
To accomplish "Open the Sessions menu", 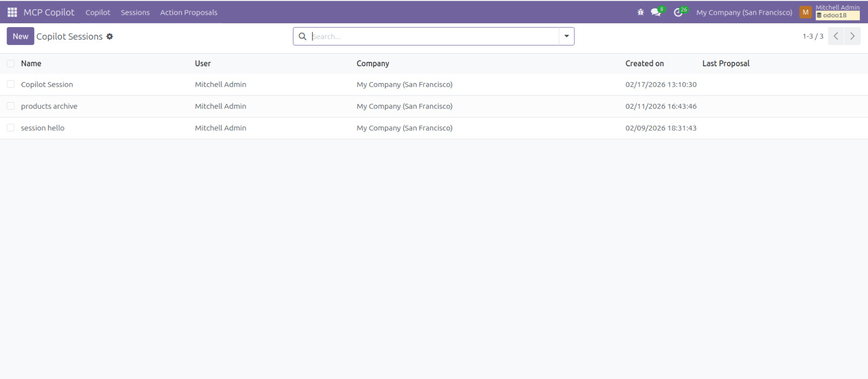I will coord(135,12).
